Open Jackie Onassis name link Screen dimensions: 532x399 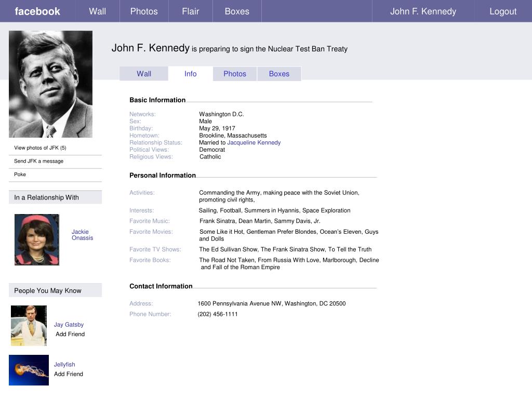[82, 235]
